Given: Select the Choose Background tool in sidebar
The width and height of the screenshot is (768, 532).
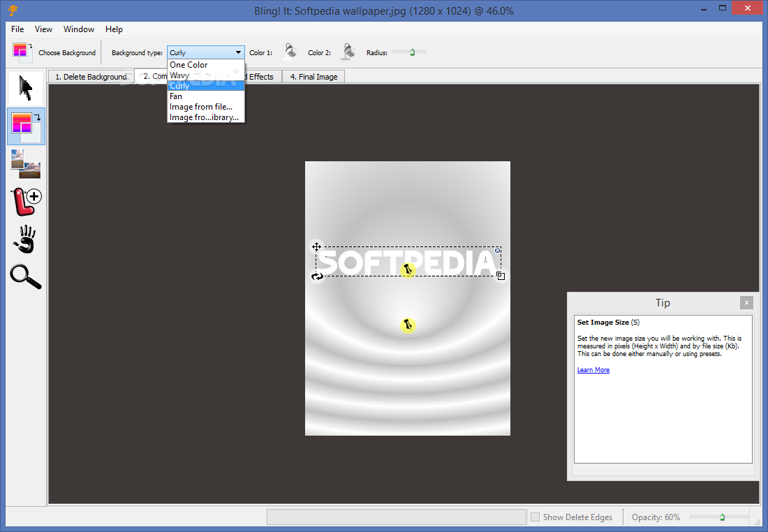Looking at the screenshot, I should click(26, 126).
